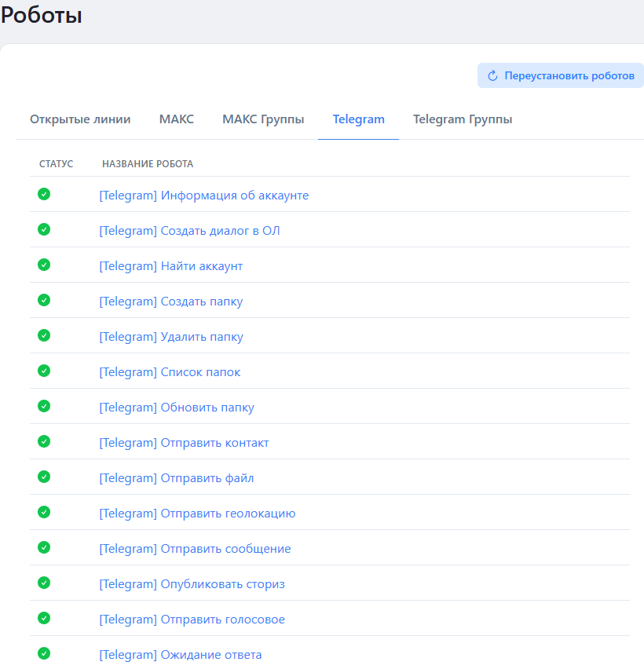Click status icon for Создать диалог в ОЛ
Screen dimensions: 644x669
[44, 229]
